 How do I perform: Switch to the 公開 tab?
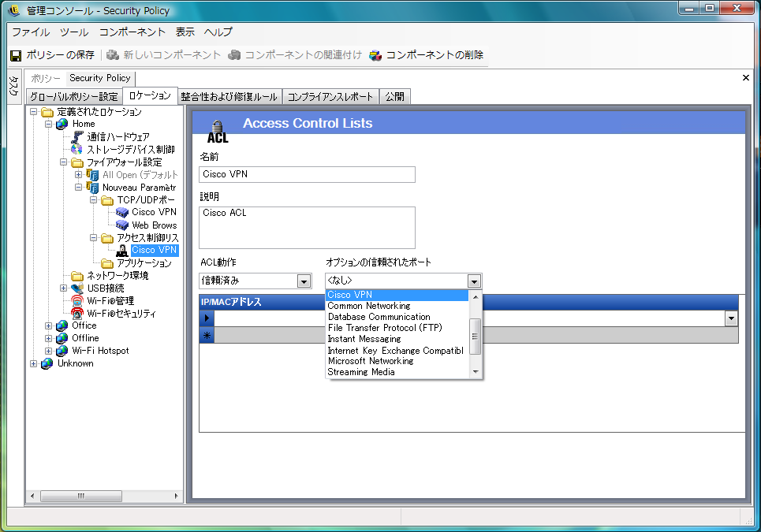(394, 96)
